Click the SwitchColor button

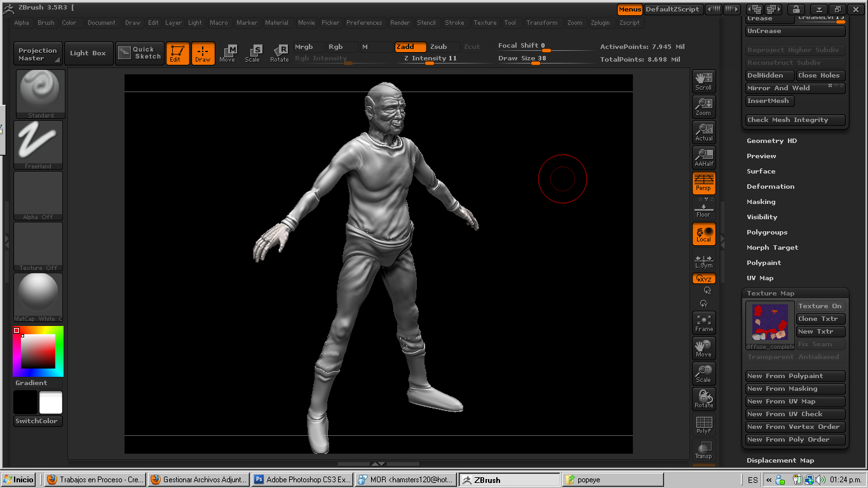[38, 421]
